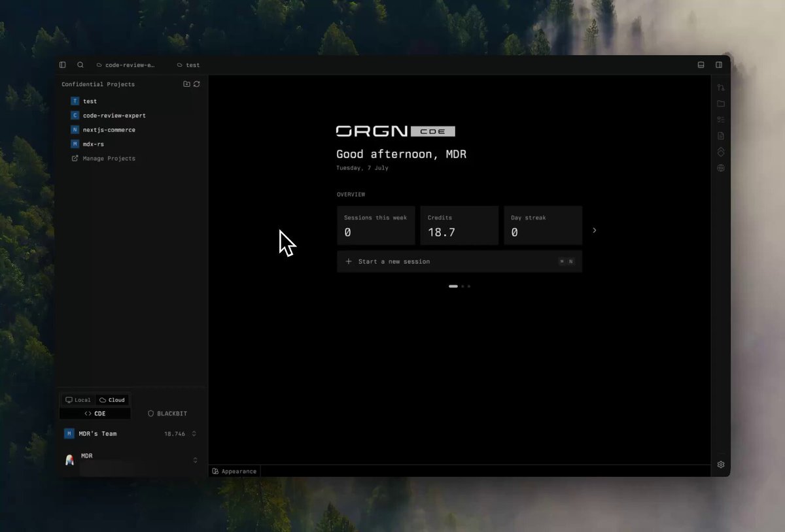Toggle the right sidebar layout icon
Viewport: 785px width, 532px height.
719,65
